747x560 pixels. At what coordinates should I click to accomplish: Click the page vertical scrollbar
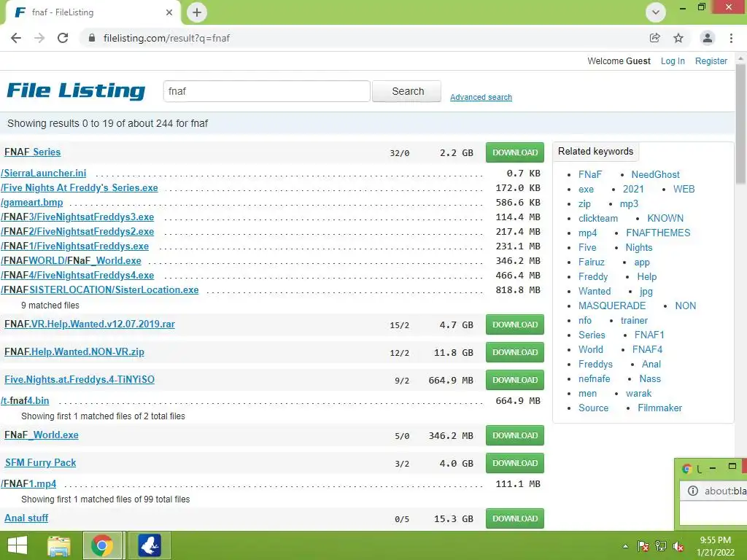pyautogui.click(x=741, y=124)
